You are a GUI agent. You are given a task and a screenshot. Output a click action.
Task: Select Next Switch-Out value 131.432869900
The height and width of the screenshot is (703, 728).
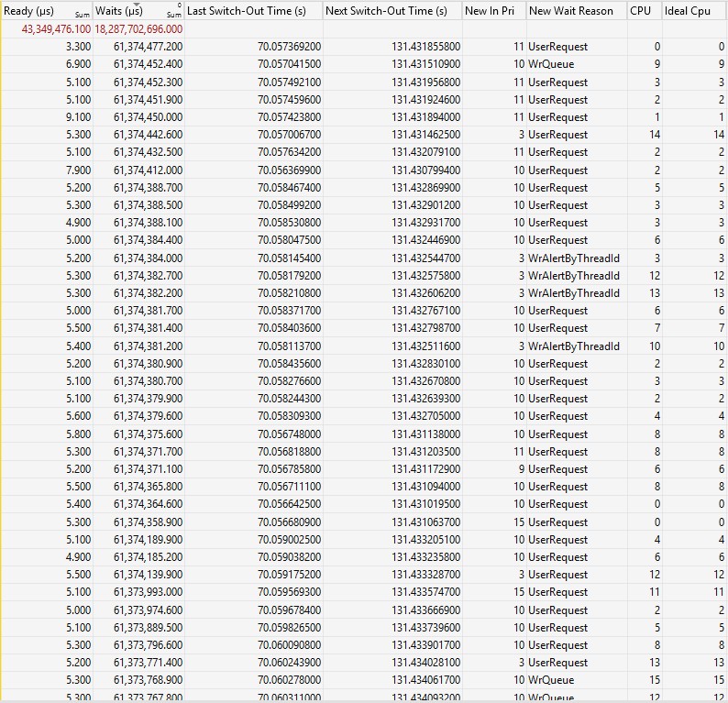(x=425, y=188)
